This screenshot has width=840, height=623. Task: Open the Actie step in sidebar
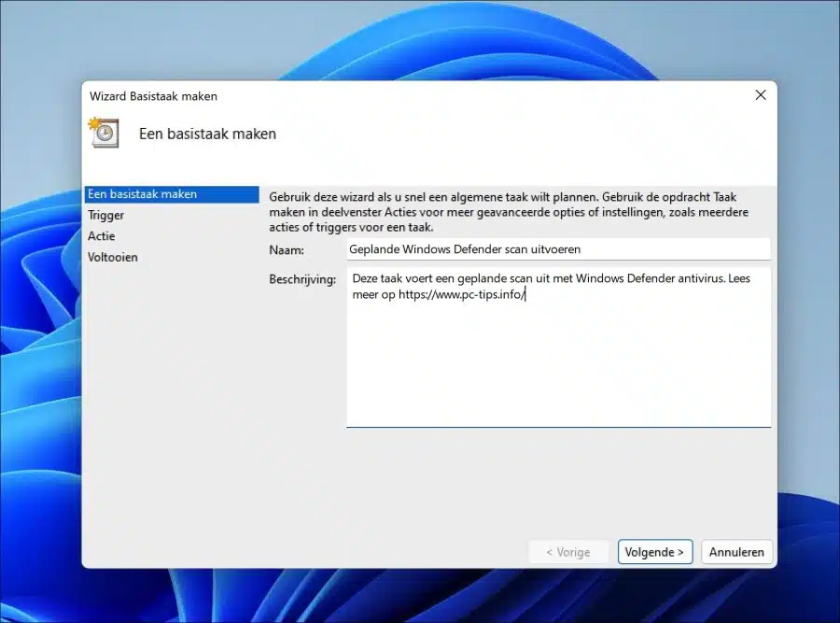101,236
